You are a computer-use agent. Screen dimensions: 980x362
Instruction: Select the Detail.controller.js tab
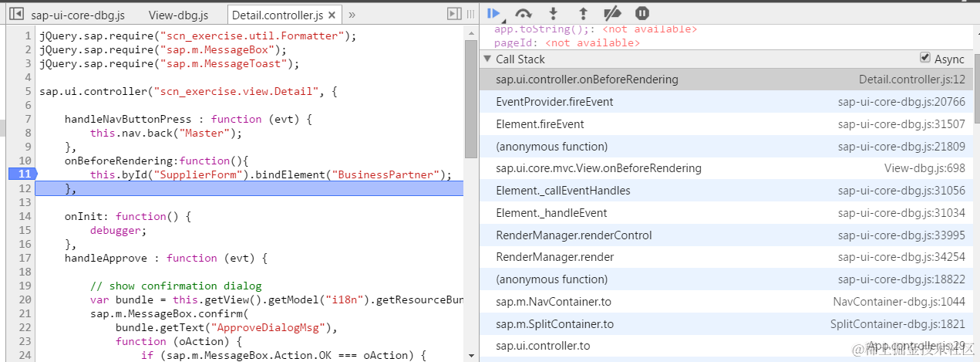point(277,15)
